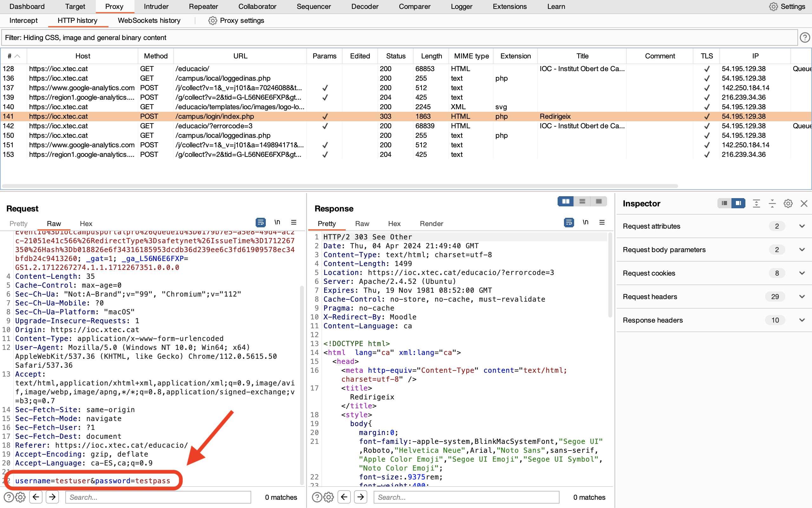Dock Inspector to the right side
Screen dimensions: 812x508
click(x=738, y=203)
